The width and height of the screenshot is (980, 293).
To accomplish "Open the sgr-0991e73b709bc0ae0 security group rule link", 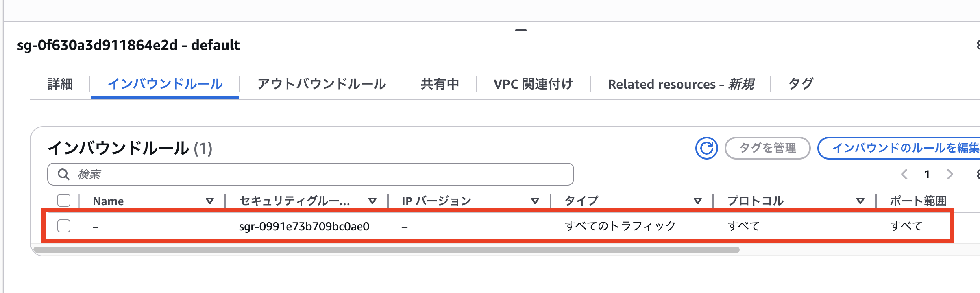I will [304, 226].
